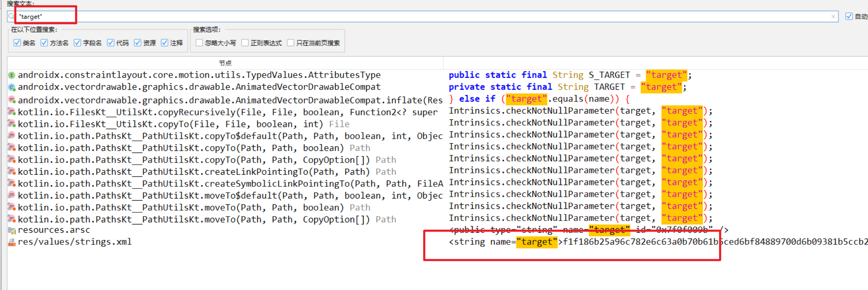868x290 pixels.
Task: Uncheck the 资源 search checkbox
Action: [138, 43]
